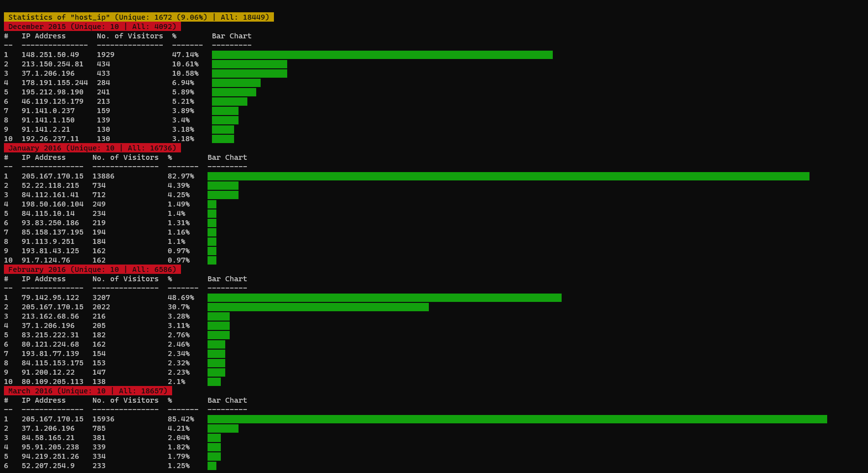This screenshot has width=868, height=473.
Task: Click IP address 79.142.95.122
Action: (x=50, y=297)
